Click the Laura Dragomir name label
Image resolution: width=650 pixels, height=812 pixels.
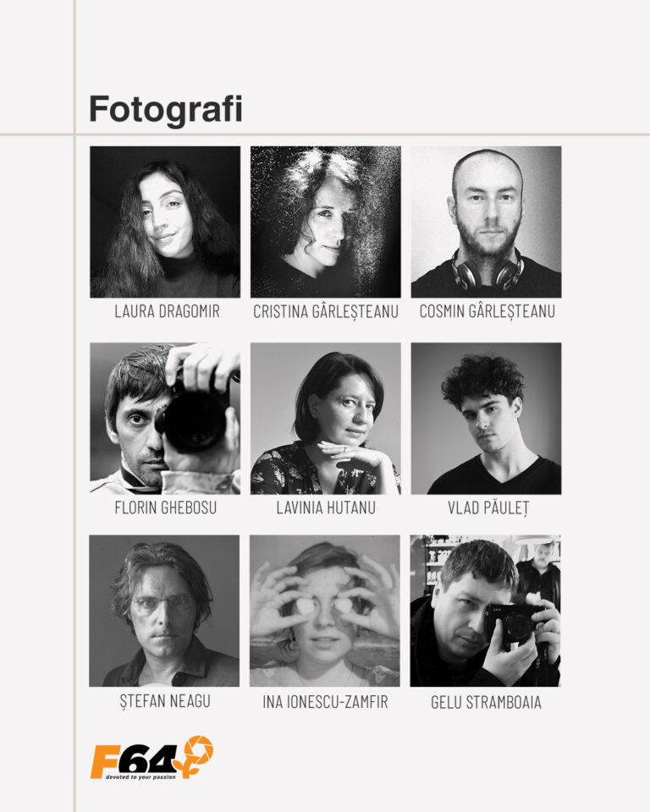pyautogui.click(x=167, y=311)
